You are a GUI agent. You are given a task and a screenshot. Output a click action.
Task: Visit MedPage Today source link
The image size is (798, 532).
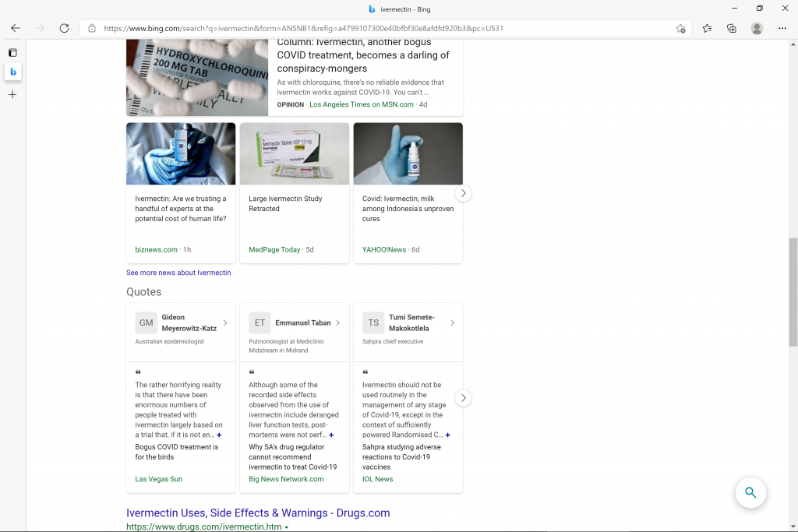(274, 250)
